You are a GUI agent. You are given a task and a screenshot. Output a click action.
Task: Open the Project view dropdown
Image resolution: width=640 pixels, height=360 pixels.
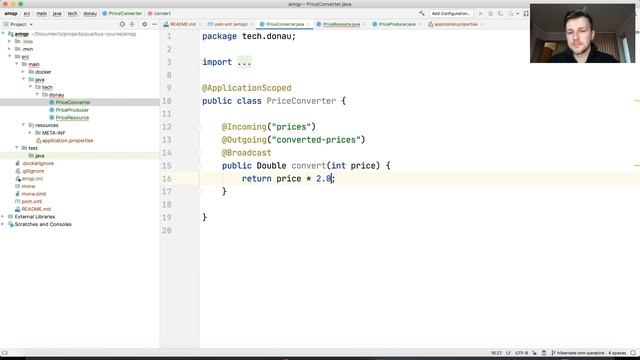tap(18, 24)
